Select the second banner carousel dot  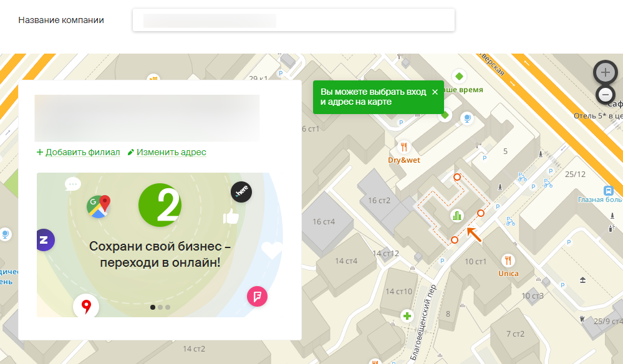point(160,307)
